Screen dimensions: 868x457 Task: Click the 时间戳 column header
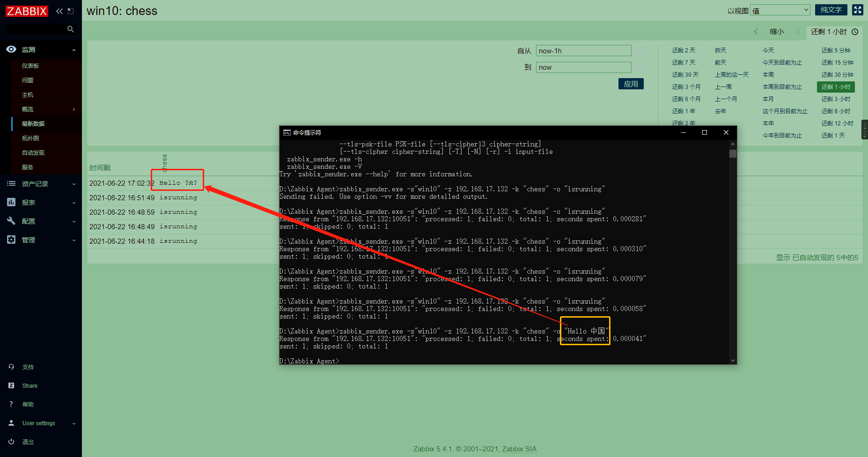tap(100, 168)
